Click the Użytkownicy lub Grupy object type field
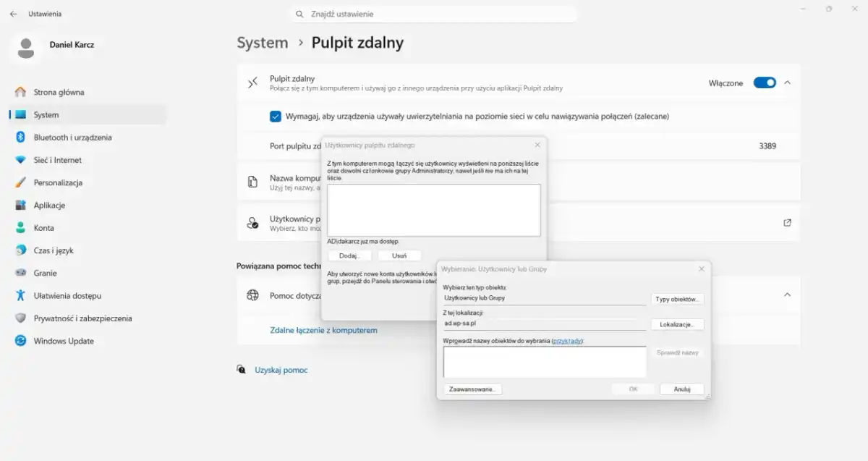 click(545, 297)
